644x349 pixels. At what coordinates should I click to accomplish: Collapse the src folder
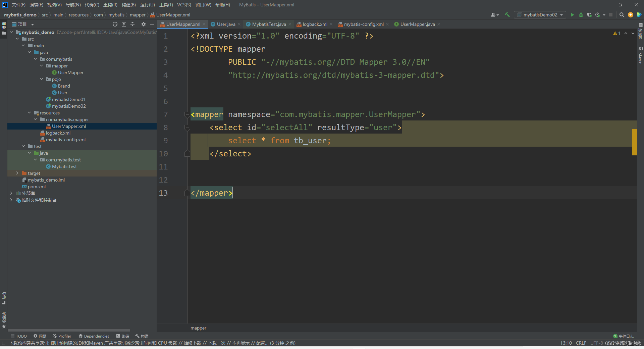pyautogui.click(x=17, y=39)
